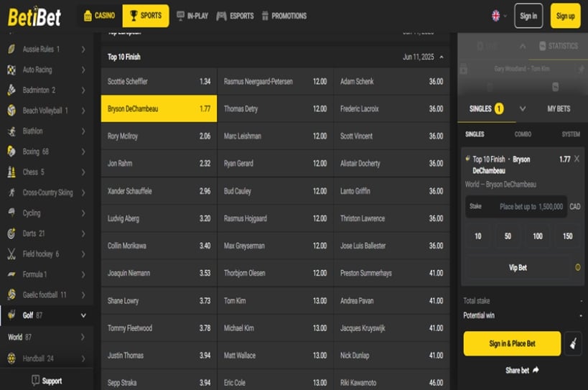Click the BetiBet logo
This screenshot has width=588, height=390.
(x=34, y=17)
